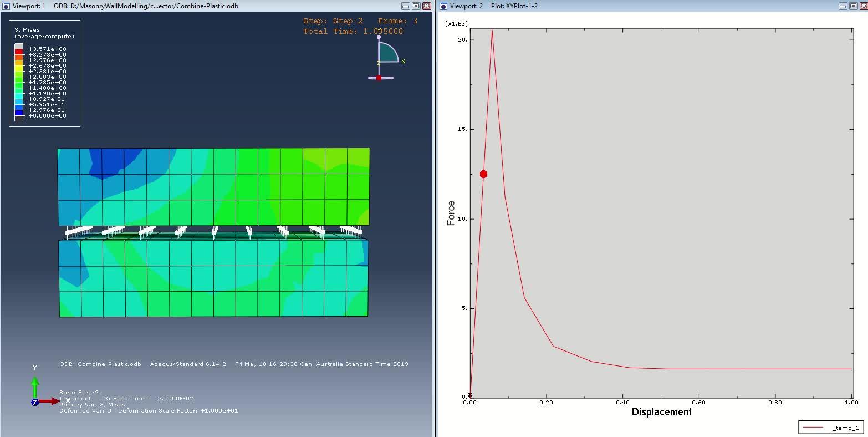Viewport: 868px width, 437px height.
Task: Click the red legend swatch for +3.571e+00
Action: pos(19,52)
